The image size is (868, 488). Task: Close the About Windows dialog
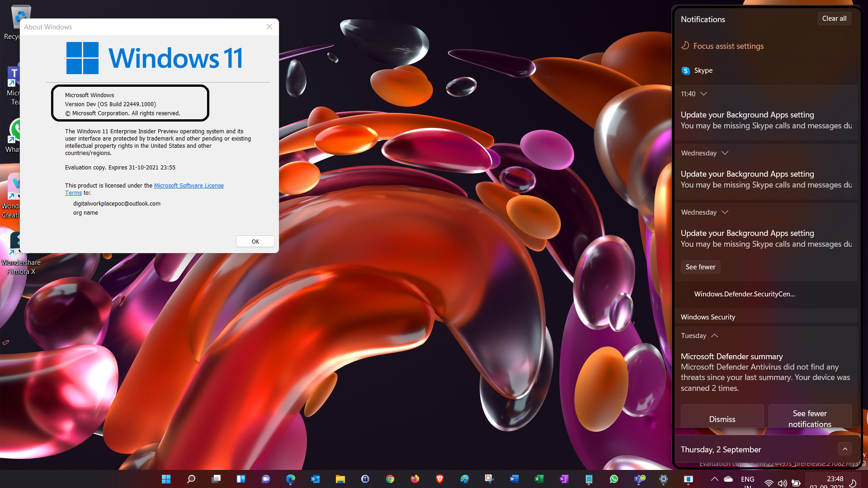pos(269,27)
